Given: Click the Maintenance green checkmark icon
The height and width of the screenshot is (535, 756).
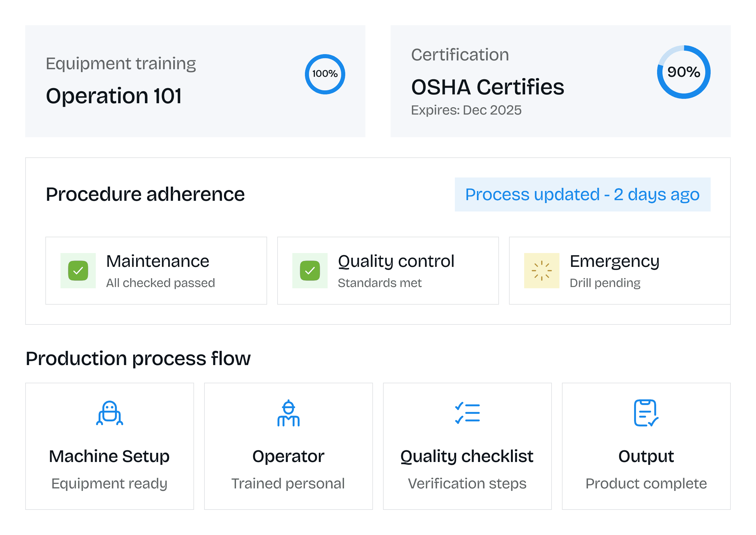Looking at the screenshot, I should (78, 271).
